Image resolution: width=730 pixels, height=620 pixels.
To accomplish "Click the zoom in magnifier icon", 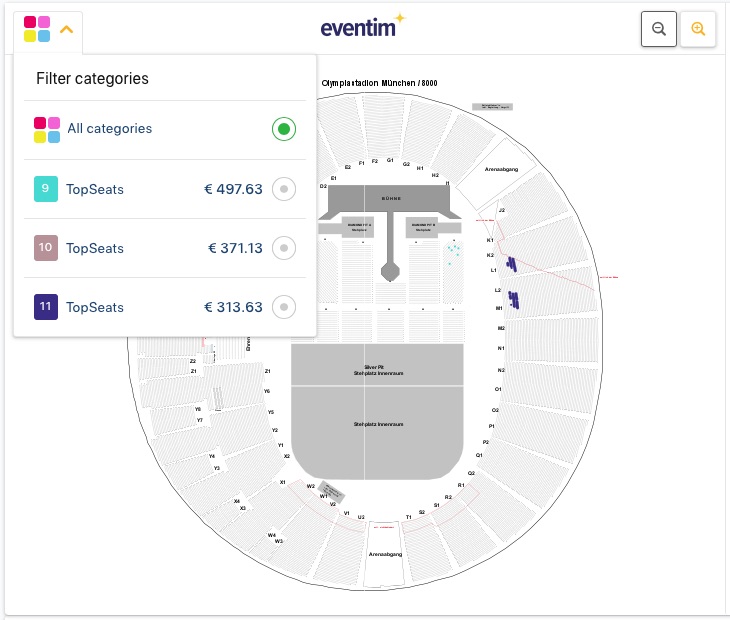I will pyautogui.click(x=697, y=29).
